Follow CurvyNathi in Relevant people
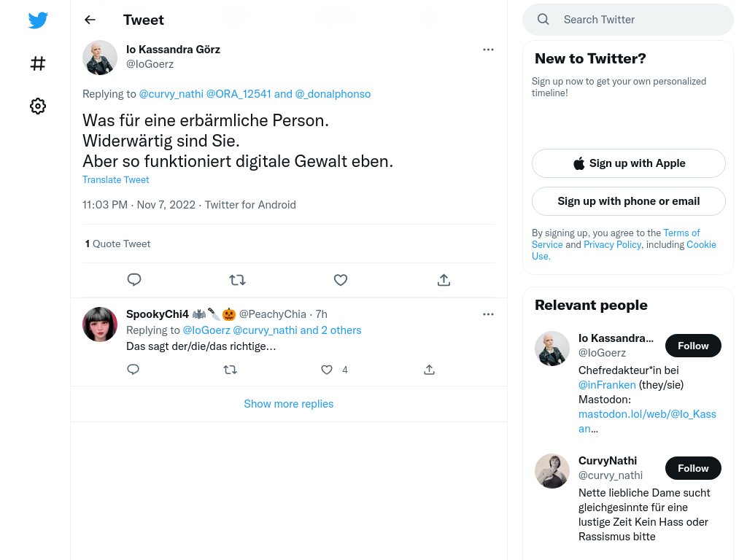The height and width of the screenshot is (560, 747). [x=693, y=468]
